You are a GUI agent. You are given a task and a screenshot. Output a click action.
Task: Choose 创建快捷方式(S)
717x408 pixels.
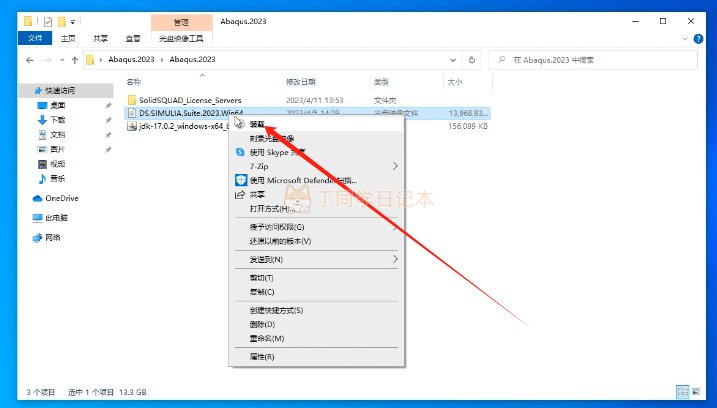point(316,310)
